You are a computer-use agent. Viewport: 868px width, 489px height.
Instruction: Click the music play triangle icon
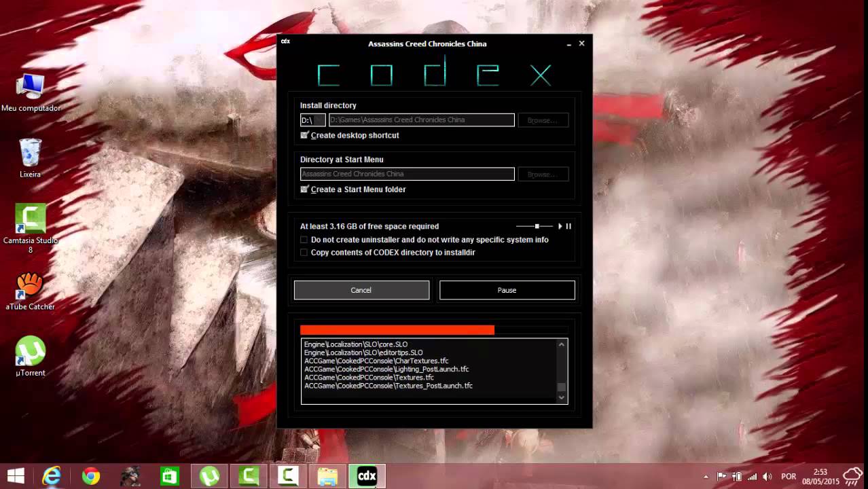click(x=560, y=226)
